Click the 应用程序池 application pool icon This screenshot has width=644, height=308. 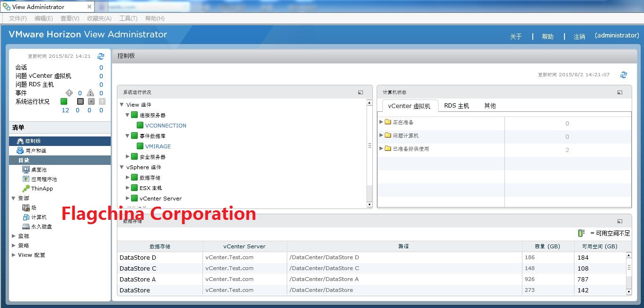[x=26, y=179]
